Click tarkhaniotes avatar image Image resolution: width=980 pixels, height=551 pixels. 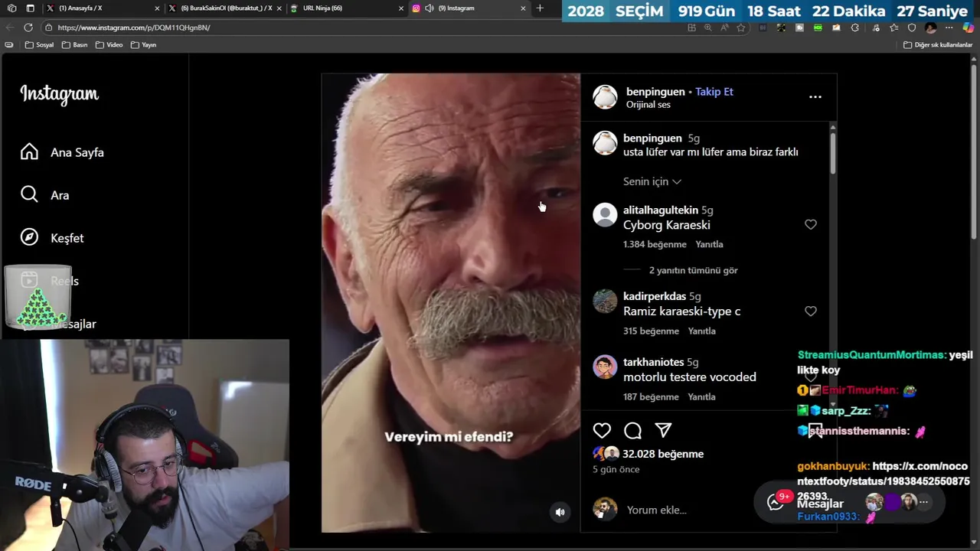coord(605,367)
